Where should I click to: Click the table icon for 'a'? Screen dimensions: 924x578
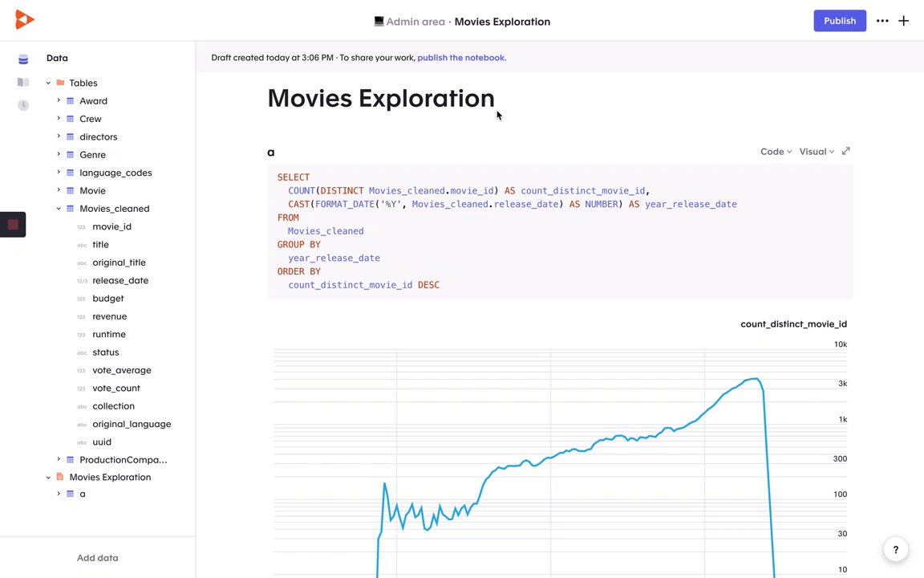tap(70, 494)
